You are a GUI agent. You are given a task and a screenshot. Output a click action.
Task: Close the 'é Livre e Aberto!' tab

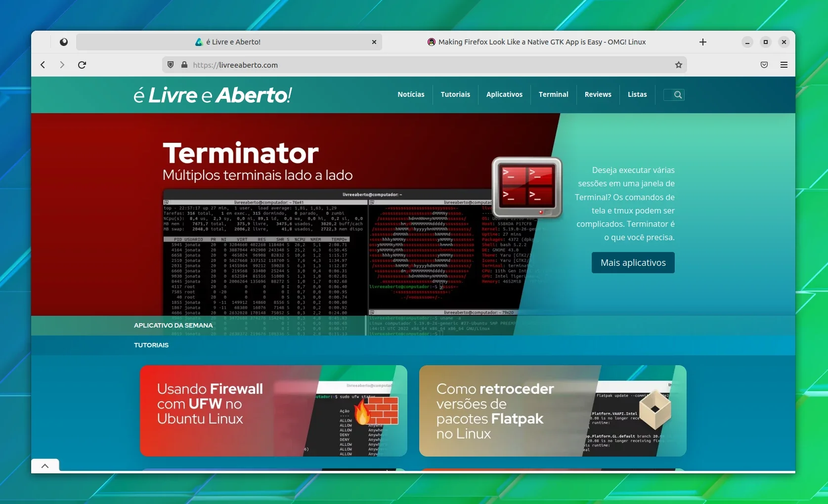(x=374, y=42)
